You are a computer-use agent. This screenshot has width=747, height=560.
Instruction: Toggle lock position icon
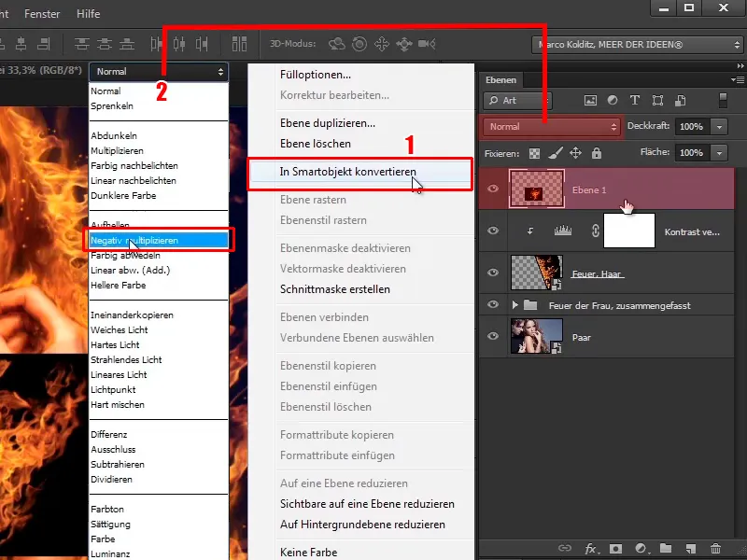click(x=575, y=153)
